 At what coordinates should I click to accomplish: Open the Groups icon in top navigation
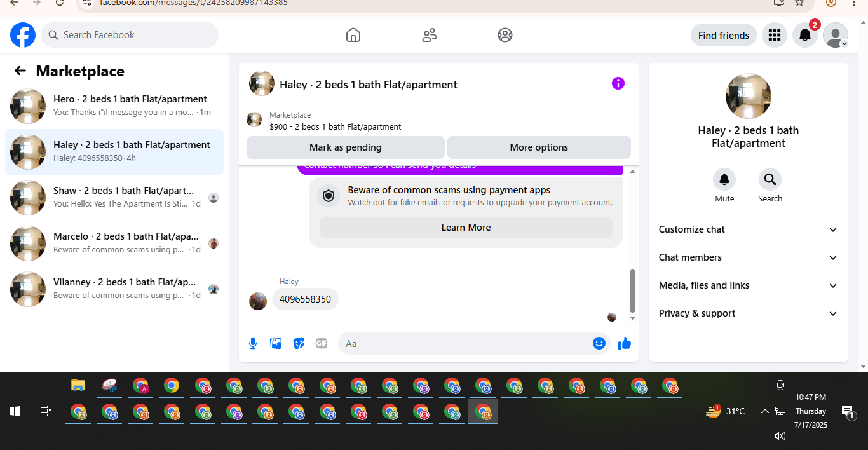505,35
